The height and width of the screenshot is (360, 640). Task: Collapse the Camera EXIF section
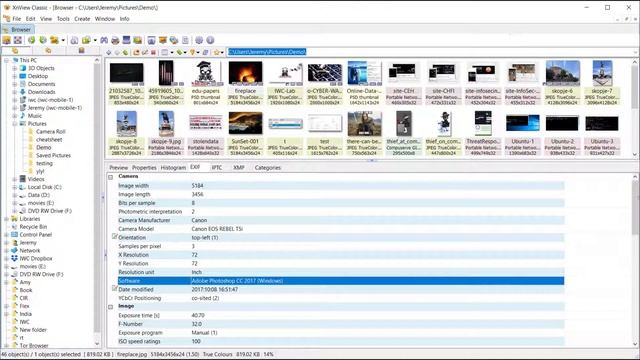pos(111,177)
